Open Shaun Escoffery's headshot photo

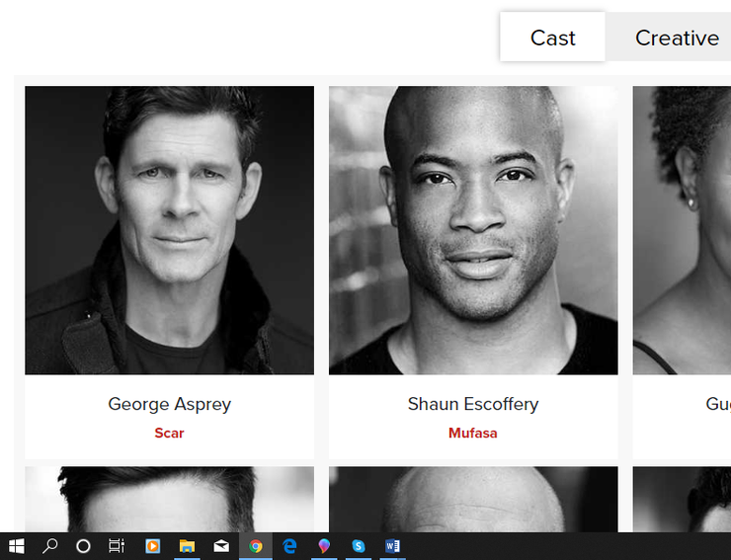click(x=473, y=230)
